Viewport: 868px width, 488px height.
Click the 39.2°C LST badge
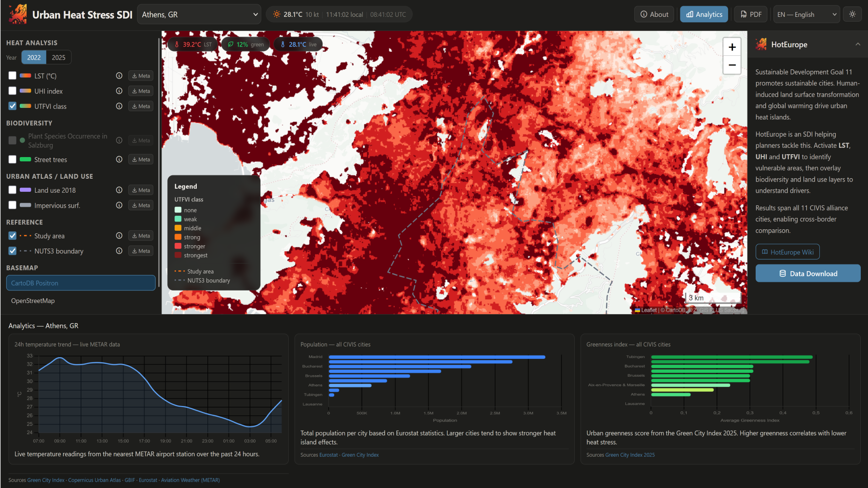coord(193,44)
